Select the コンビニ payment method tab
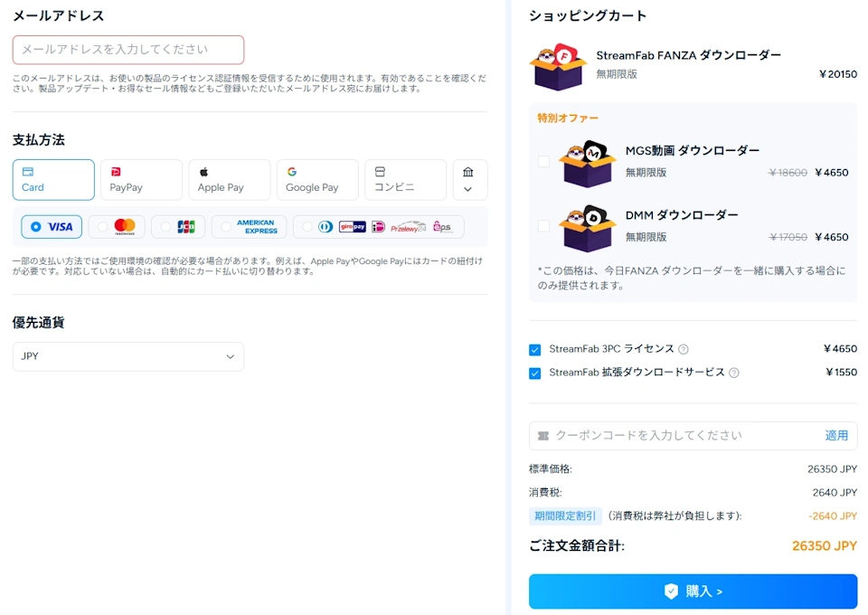 406,180
